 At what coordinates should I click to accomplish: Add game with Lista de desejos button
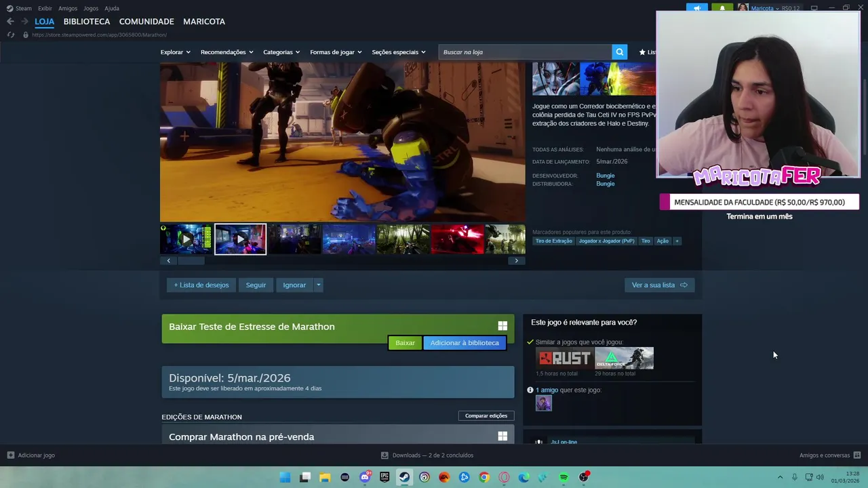pyautogui.click(x=201, y=285)
